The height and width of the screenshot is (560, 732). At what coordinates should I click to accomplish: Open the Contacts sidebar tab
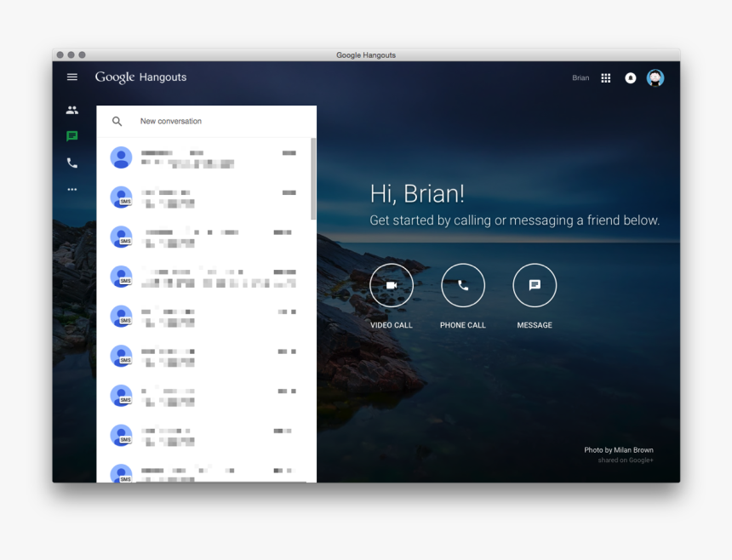72,110
